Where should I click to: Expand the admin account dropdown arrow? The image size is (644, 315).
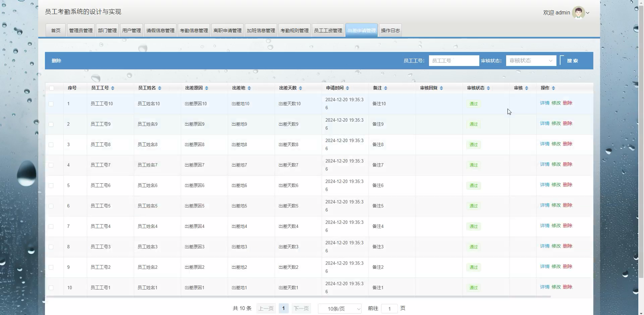(588, 13)
